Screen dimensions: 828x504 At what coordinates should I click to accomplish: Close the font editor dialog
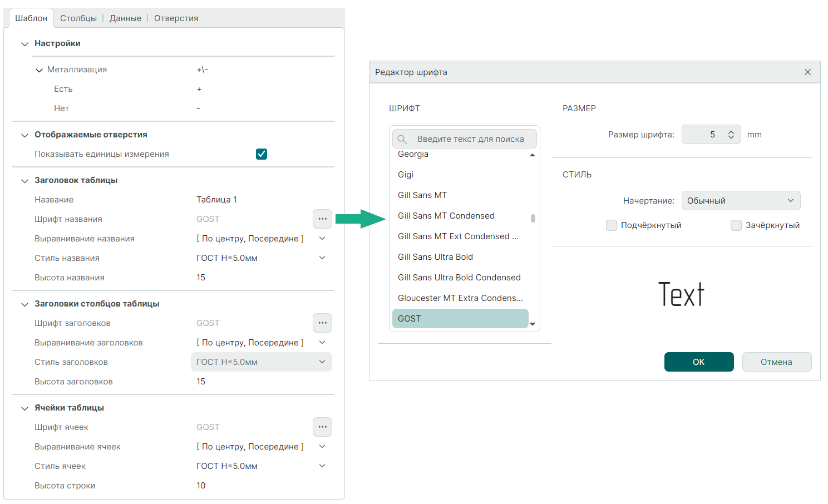pyautogui.click(x=807, y=72)
